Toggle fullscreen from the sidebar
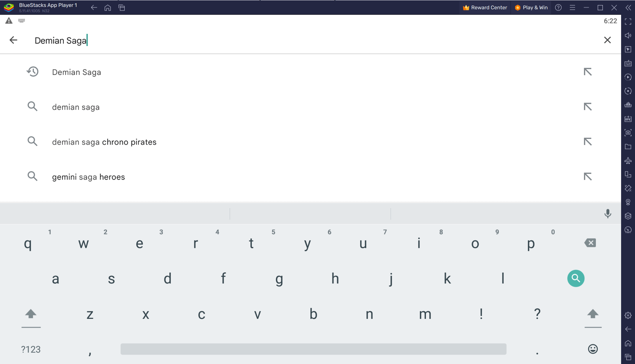The width and height of the screenshot is (635, 364). (628, 21)
